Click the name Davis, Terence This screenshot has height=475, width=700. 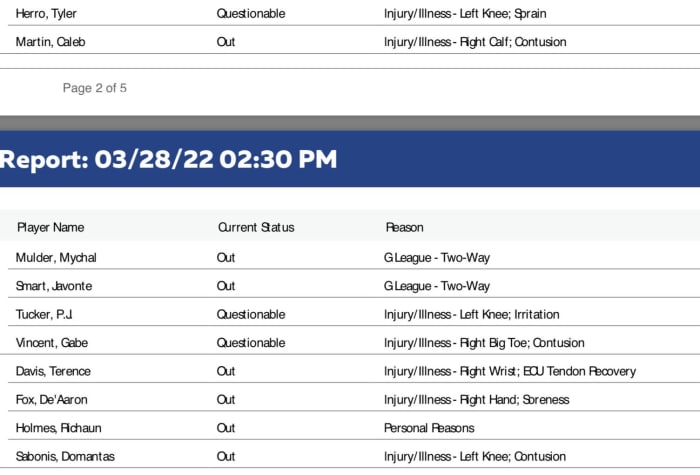(53, 371)
